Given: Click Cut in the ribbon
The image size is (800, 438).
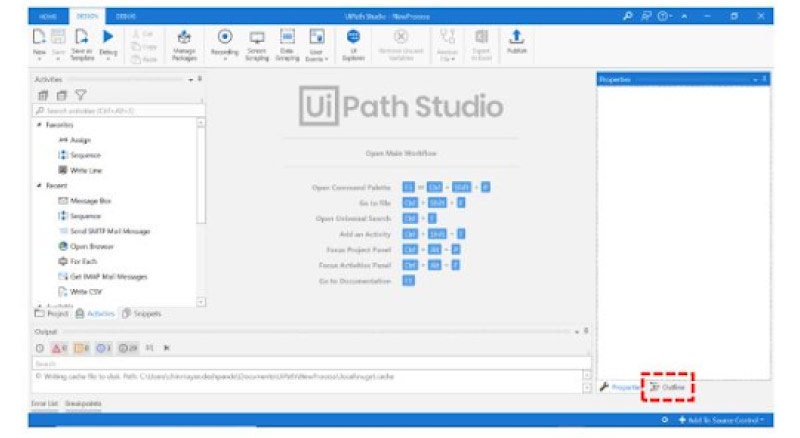Looking at the screenshot, I should pyautogui.click(x=143, y=34).
